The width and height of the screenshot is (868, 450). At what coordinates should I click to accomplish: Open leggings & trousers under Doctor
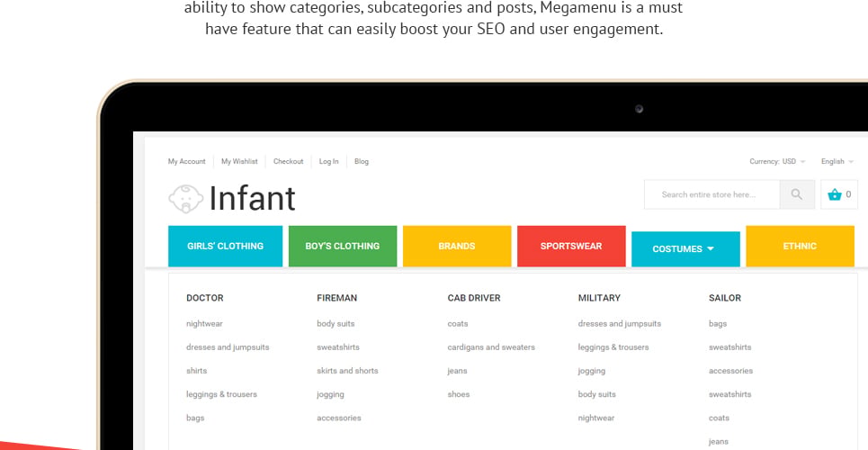[221, 394]
